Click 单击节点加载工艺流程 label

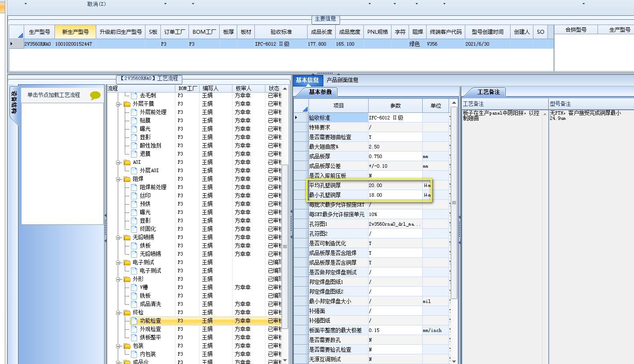(54, 95)
